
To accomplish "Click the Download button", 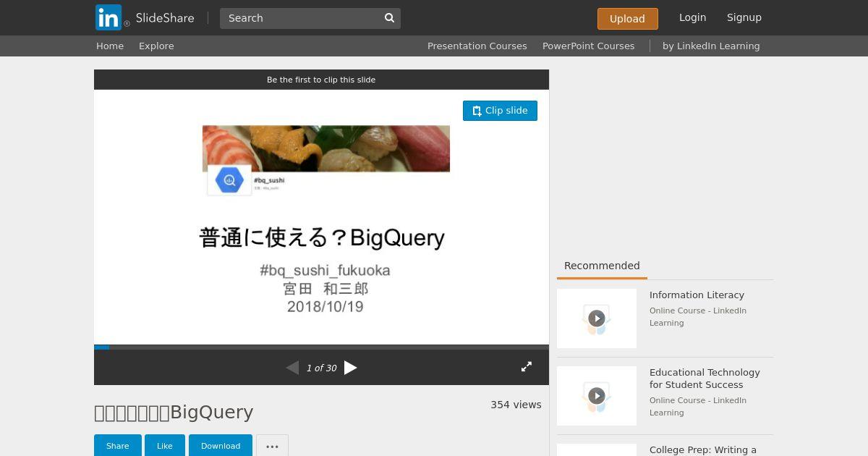I will tap(221, 446).
